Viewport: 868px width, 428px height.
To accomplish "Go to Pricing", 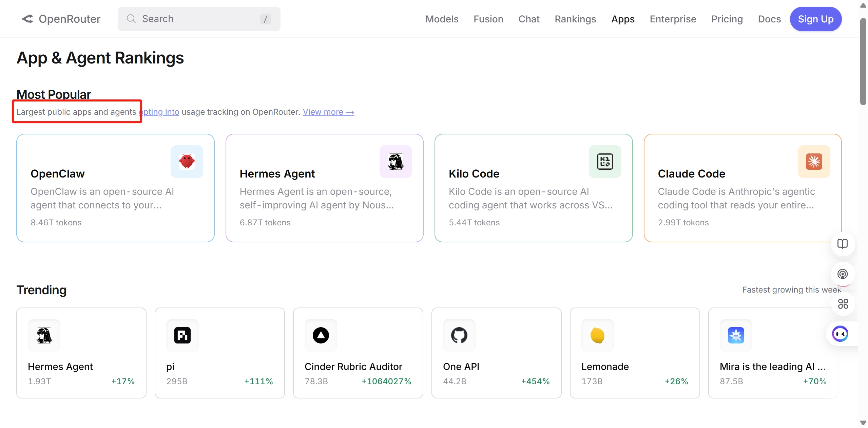I will pos(727,19).
